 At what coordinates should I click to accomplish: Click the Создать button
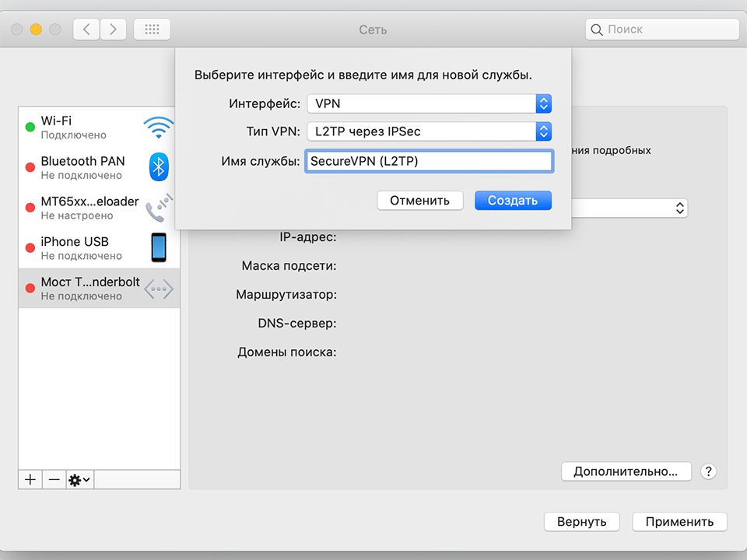pyautogui.click(x=513, y=200)
